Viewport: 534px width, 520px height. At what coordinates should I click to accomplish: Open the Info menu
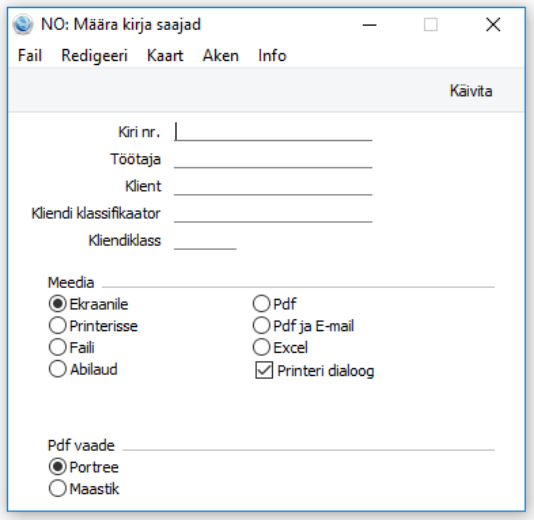[x=272, y=56]
